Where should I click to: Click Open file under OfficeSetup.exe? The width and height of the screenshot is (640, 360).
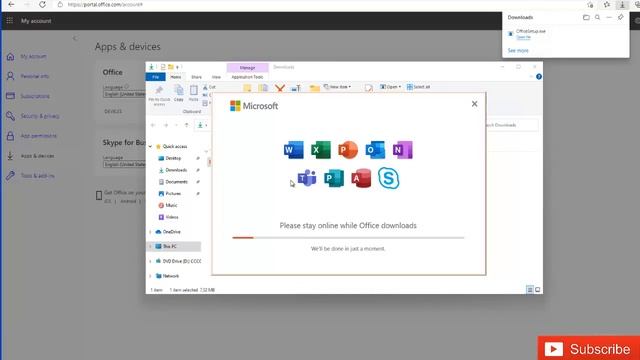click(x=523, y=37)
